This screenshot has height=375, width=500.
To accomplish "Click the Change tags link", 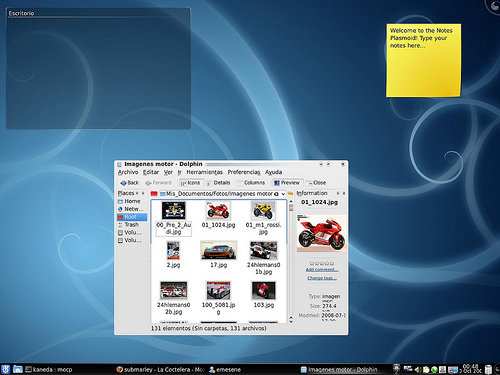I will tap(322, 278).
